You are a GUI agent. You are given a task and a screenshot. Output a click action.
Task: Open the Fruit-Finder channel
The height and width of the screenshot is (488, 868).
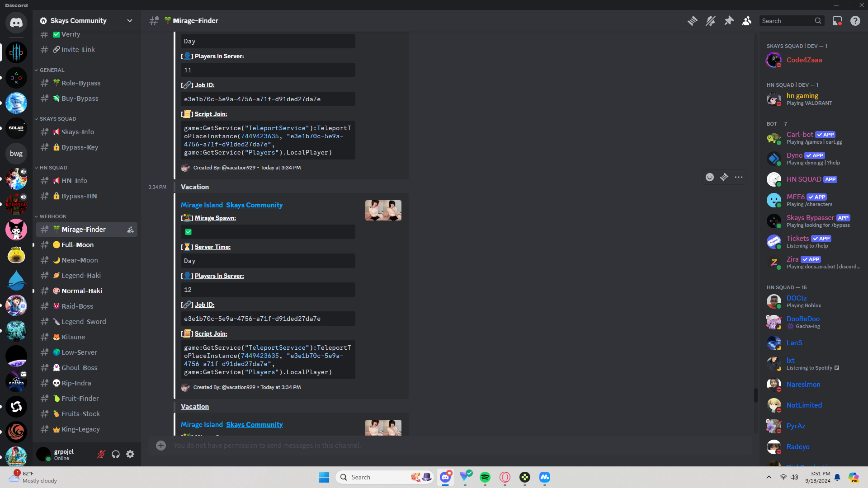(87, 399)
